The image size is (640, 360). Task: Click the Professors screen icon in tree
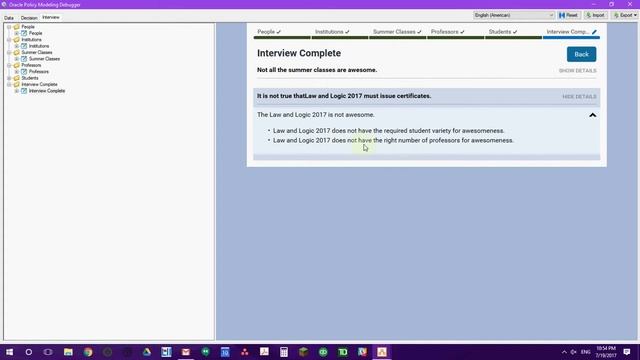tap(24, 72)
